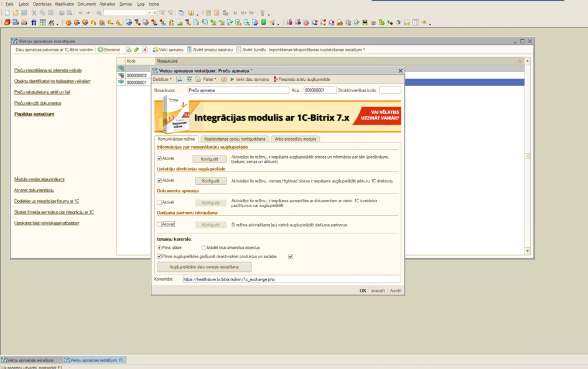The height and width of the screenshot is (369, 588).
Task: Open the Pāriet dropdown menu
Action: coord(210,79)
